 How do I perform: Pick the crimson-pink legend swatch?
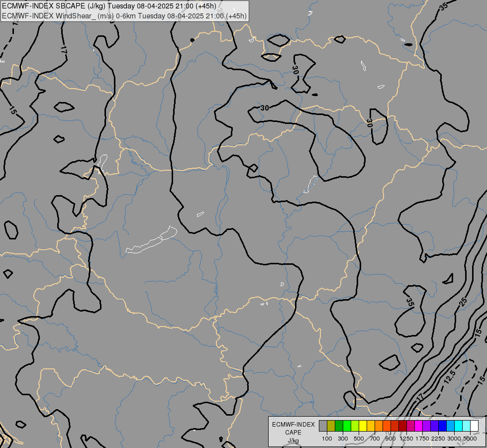pos(410,426)
